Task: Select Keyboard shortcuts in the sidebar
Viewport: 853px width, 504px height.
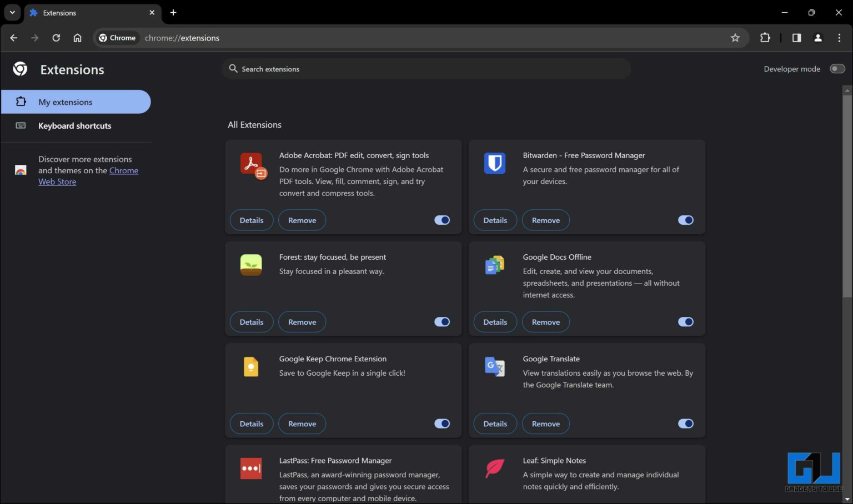Action: 74,125
